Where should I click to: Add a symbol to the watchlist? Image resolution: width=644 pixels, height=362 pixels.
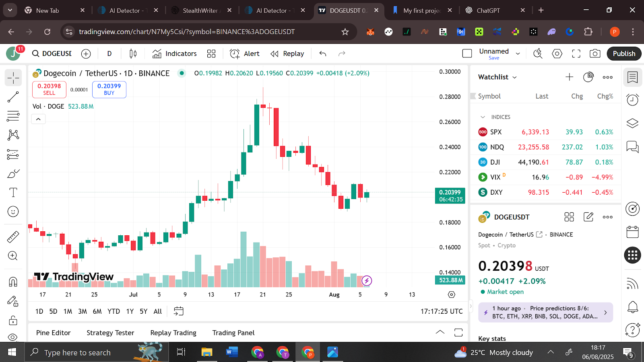coord(569,77)
